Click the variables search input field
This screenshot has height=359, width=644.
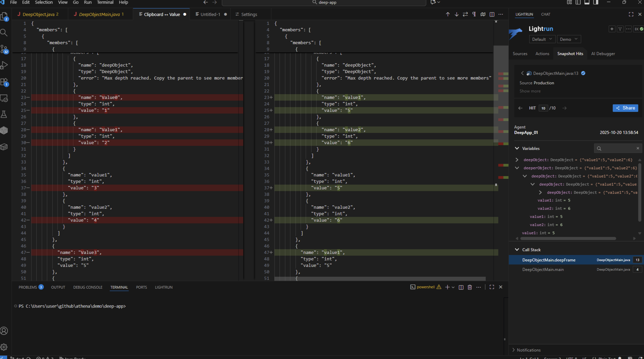pos(618,148)
